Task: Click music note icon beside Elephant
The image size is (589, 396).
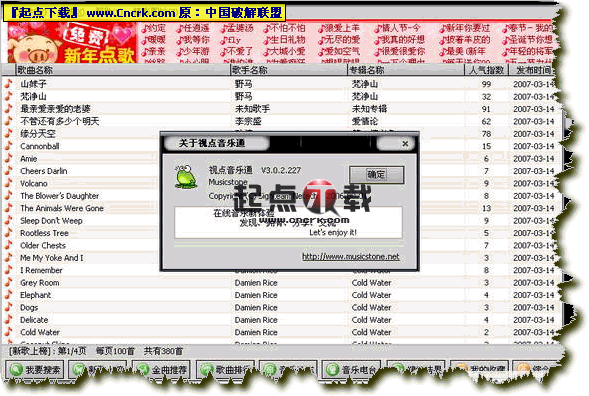Action: (8, 295)
